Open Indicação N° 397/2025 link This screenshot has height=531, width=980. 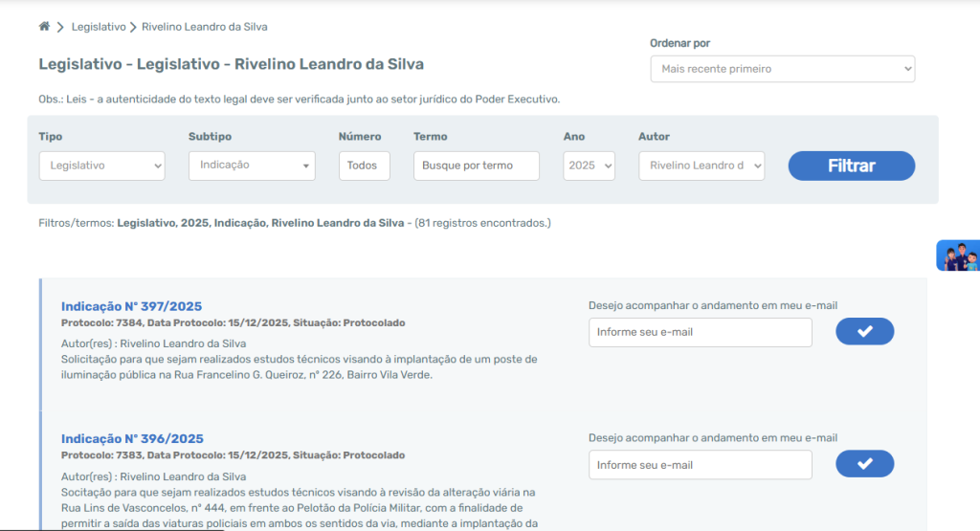coord(131,306)
